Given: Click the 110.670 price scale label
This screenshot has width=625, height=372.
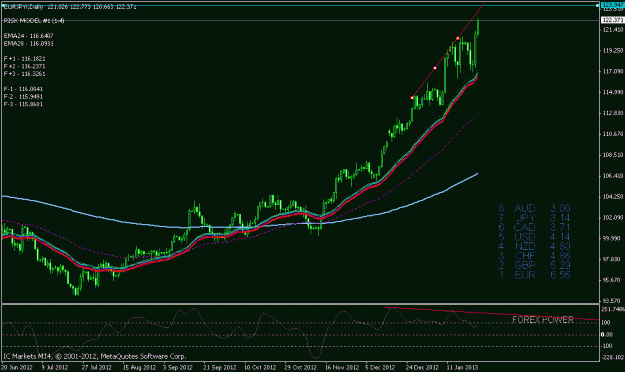Looking at the screenshot, I should click(613, 134).
